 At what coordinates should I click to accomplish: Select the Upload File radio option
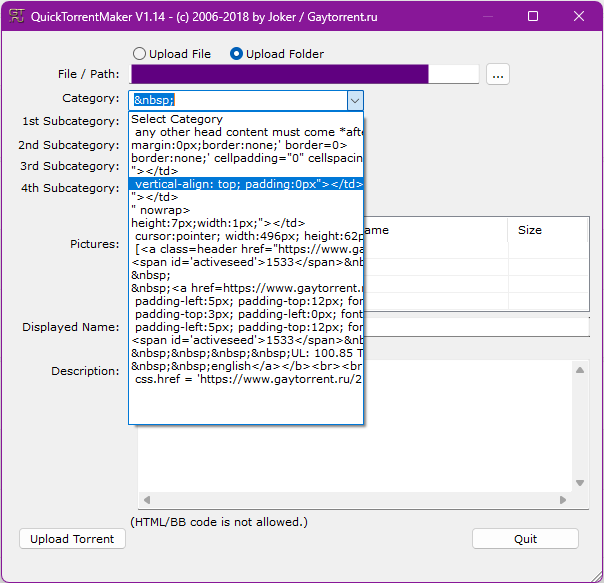139,54
